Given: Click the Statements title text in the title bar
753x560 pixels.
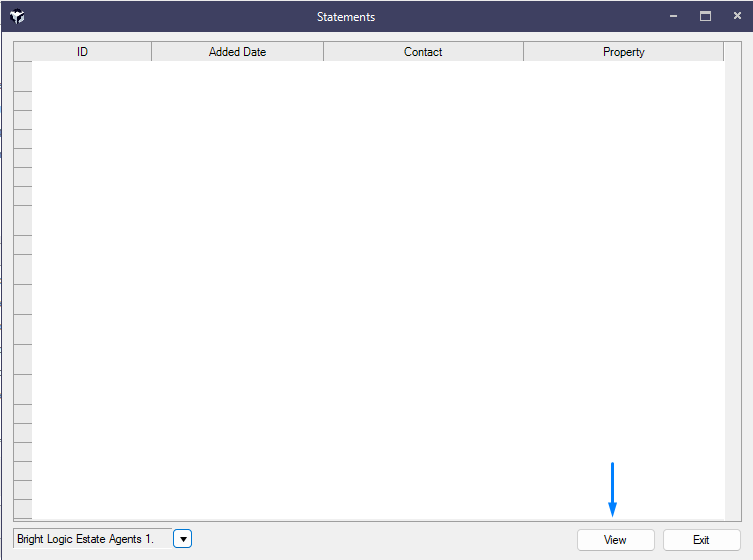Looking at the screenshot, I should 346,17.
